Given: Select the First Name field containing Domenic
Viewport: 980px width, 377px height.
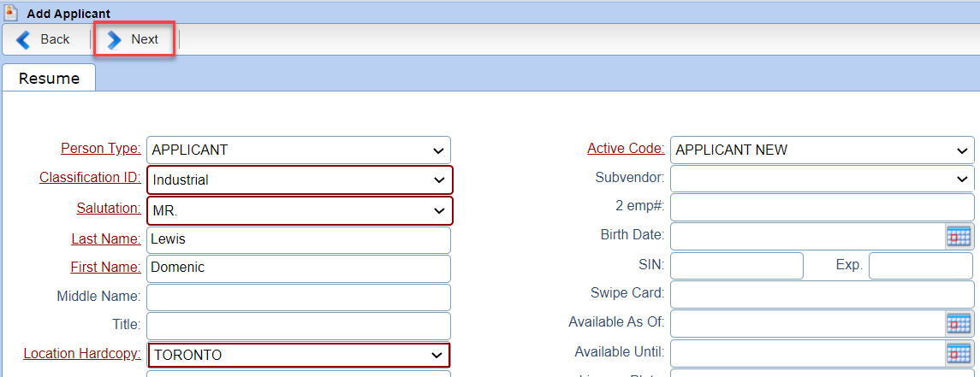Looking at the screenshot, I should [x=299, y=268].
